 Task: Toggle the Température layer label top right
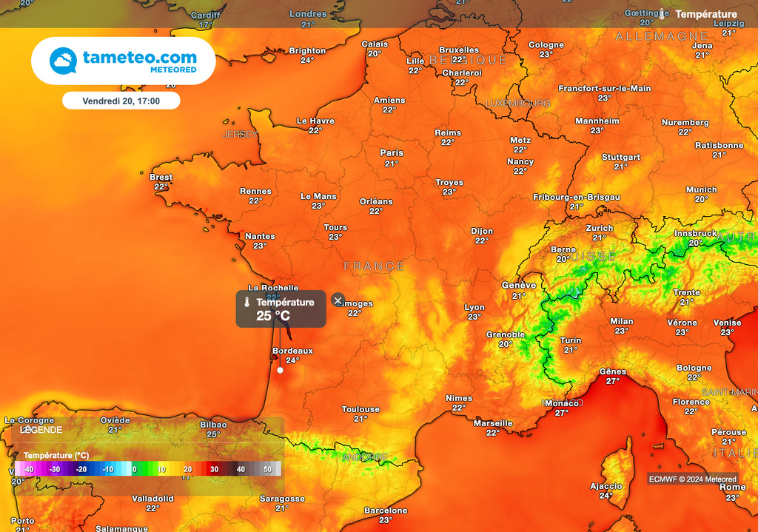click(706, 13)
